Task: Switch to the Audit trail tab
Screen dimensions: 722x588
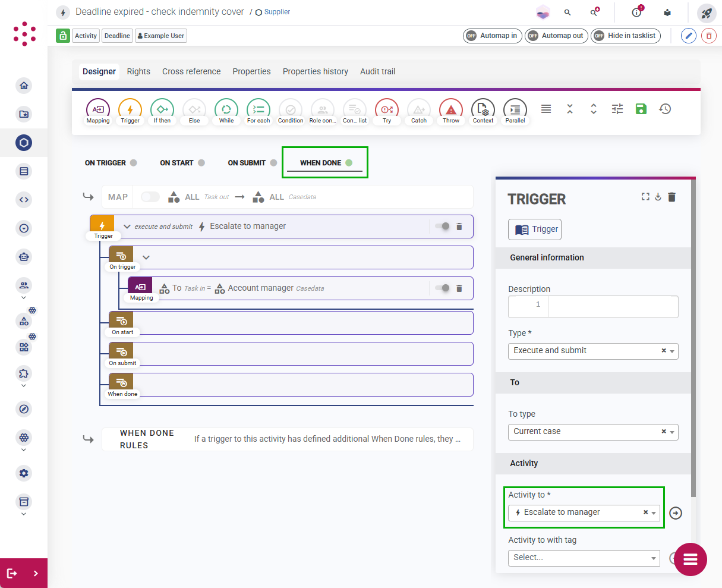Action: point(378,71)
